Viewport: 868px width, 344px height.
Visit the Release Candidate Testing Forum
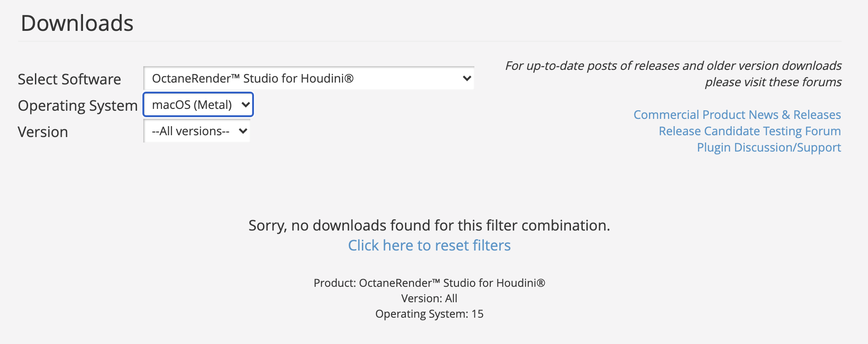[x=750, y=131]
